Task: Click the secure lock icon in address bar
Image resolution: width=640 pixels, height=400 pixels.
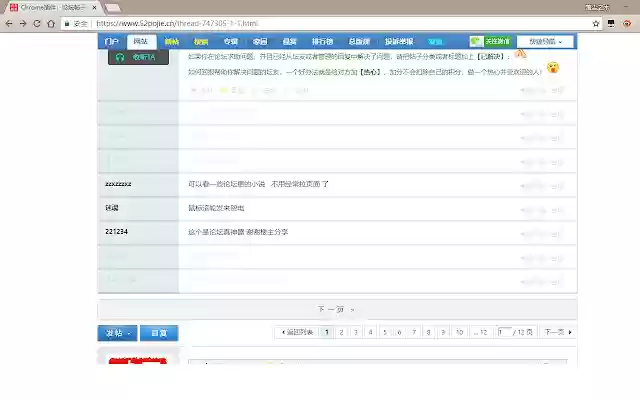Action: 67,24
